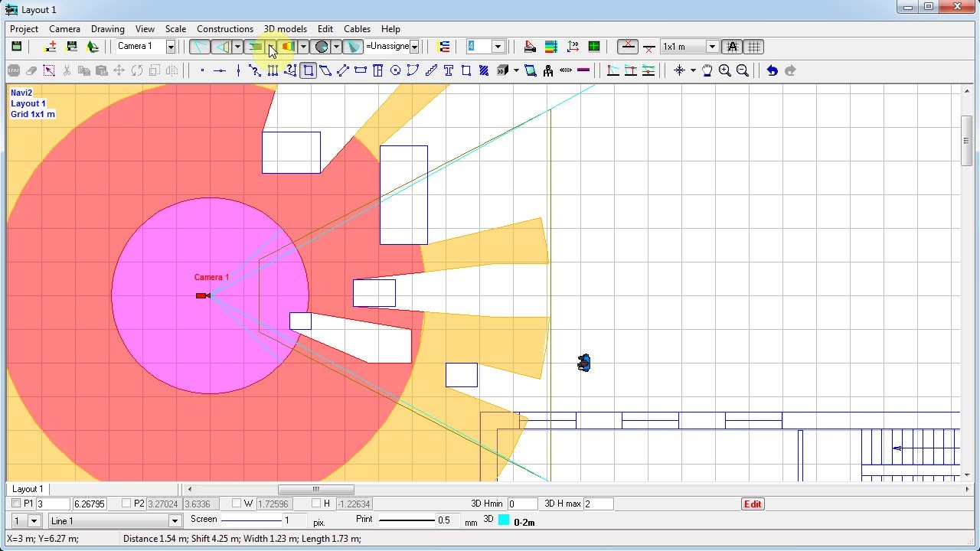The height and width of the screenshot is (551, 980).
Task: Select the text tool icon
Action: pyautogui.click(x=449, y=70)
